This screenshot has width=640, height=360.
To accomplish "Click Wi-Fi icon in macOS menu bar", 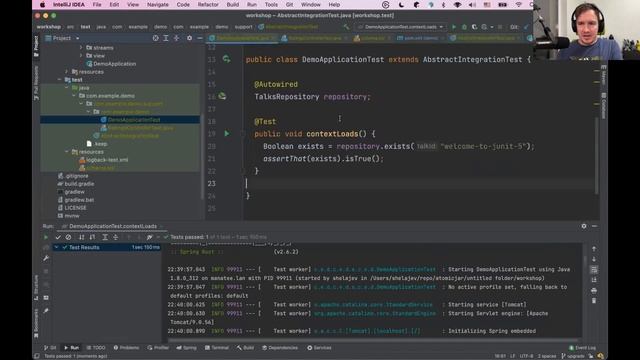I will pyautogui.click(x=518, y=4).
